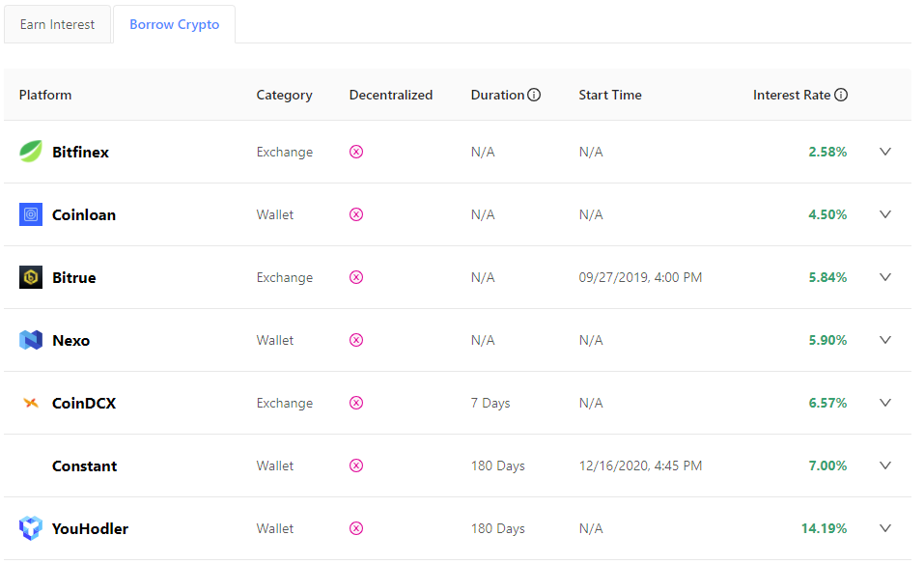Expand the YouHodler row chevron

click(885, 528)
